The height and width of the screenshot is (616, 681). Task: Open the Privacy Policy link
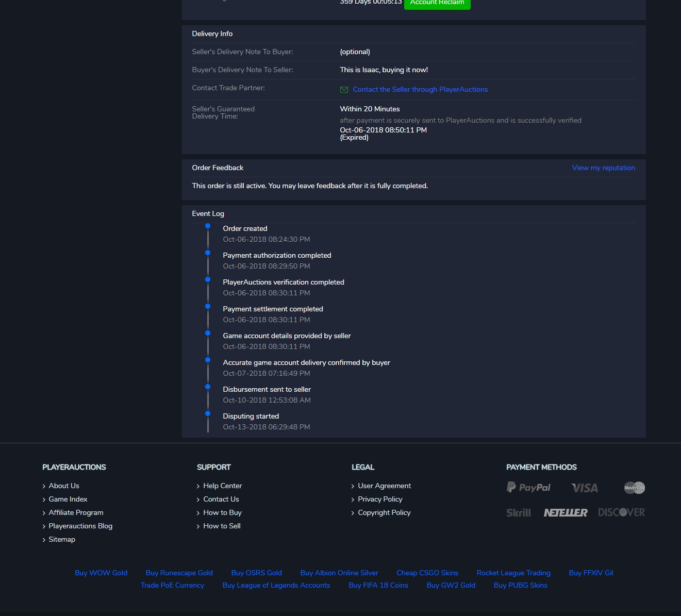pyautogui.click(x=380, y=499)
